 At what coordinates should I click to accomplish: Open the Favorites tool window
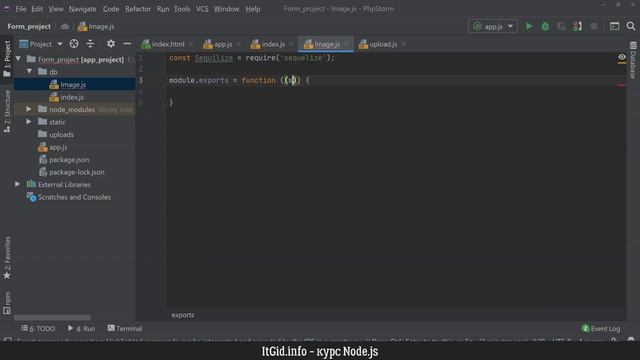tap(7, 258)
